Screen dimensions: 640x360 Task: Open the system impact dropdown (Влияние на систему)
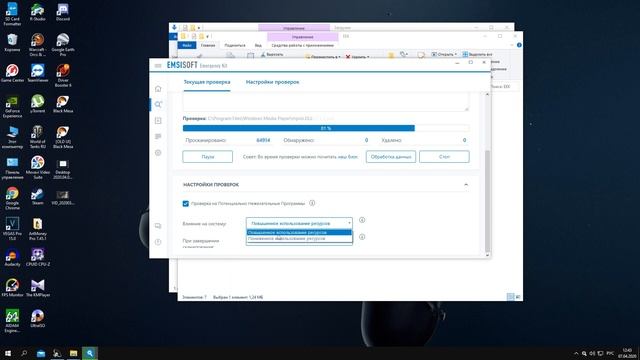pyautogui.click(x=299, y=223)
